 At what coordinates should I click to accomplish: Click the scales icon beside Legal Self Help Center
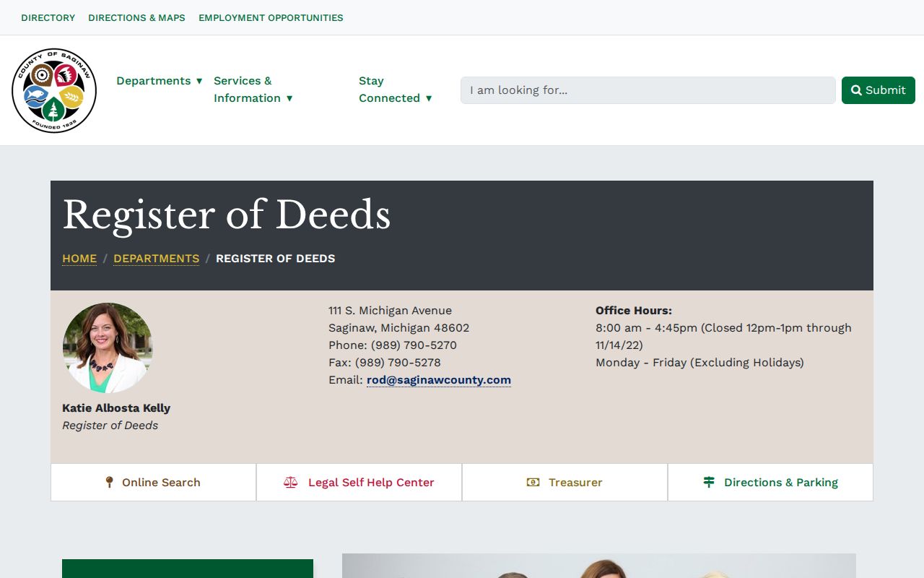click(x=290, y=482)
